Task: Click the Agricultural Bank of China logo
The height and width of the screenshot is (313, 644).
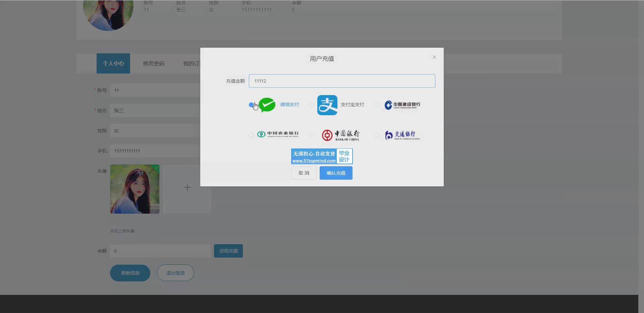Action: point(278,134)
